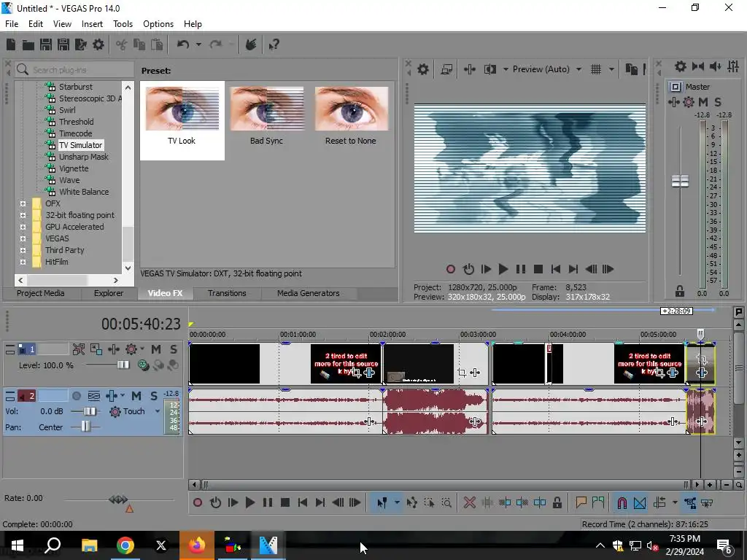Open Undo history dropdown arrow
Image resolution: width=747 pixels, height=560 pixels.
[x=198, y=44]
